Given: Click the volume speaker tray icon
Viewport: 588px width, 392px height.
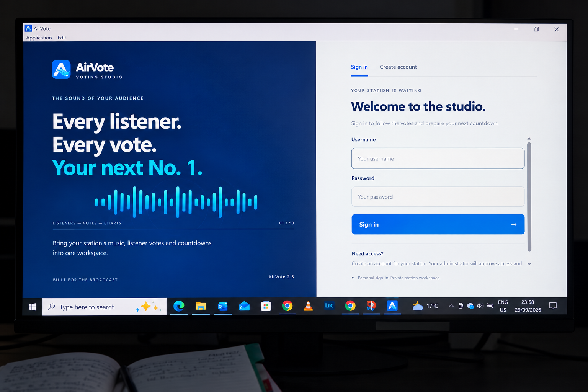Looking at the screenshot, I should pos(480,306).
